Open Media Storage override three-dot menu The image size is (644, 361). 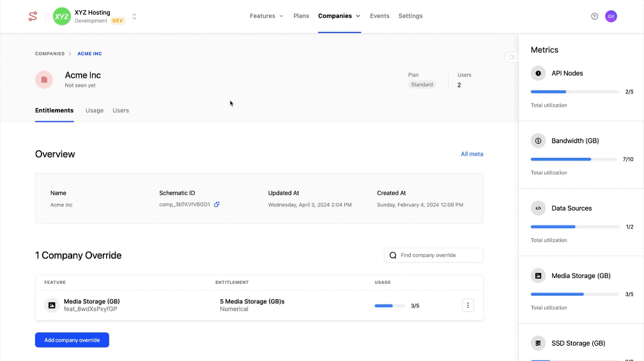pyautogui.click(x=468, y=305)
